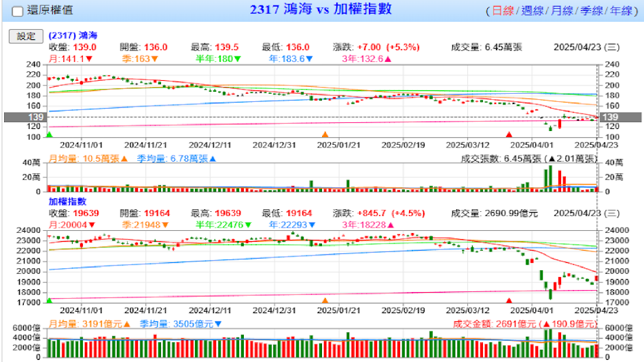
Task: Switch to 日線 daily chart
Action: (503, 11)
